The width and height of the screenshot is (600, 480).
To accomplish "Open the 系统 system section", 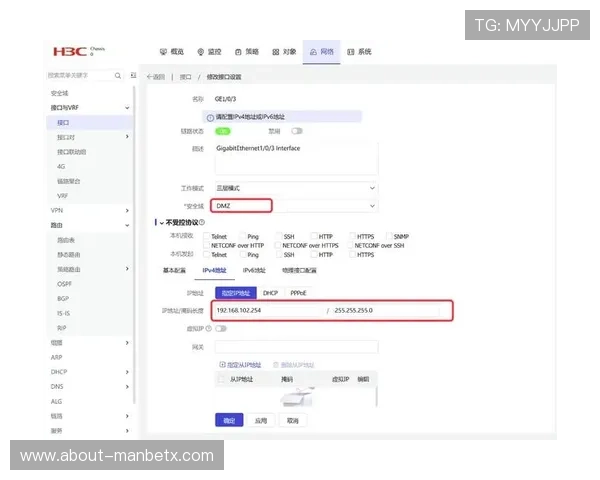I will (x=359, y=52).
